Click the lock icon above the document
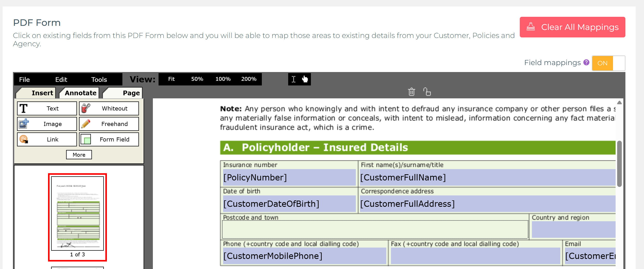Viewport: 644px width, 269px height. pyautogui.click(x=427, y=92)
